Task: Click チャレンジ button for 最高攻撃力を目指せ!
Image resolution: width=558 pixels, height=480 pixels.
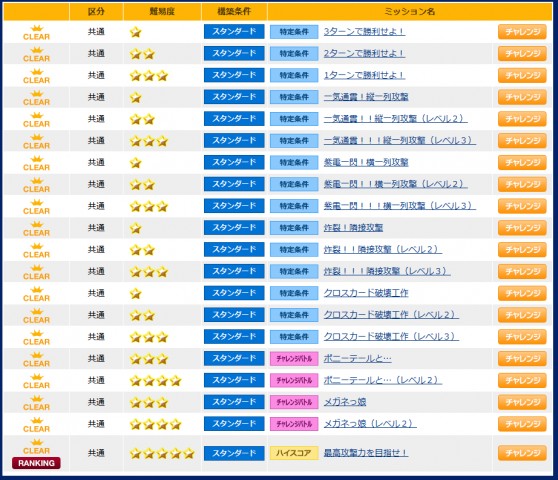Action: tap(522, 453)
